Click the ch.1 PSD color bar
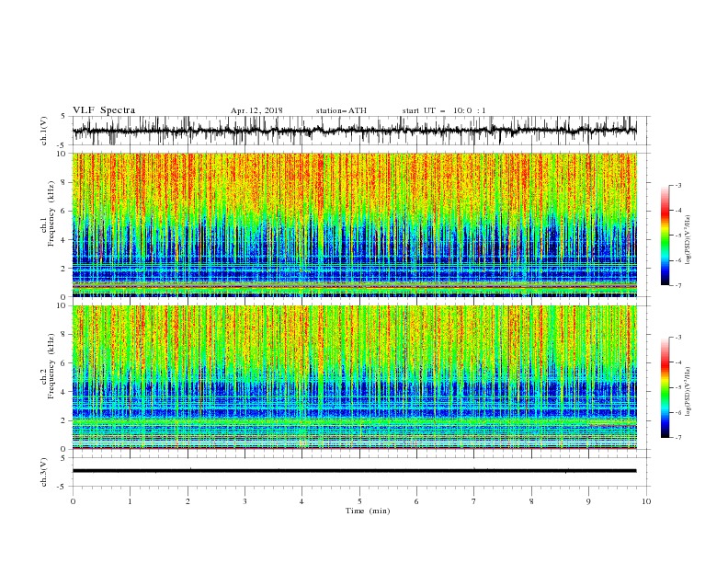This screenshot has width=728, height=563. (x=665, y=236)
